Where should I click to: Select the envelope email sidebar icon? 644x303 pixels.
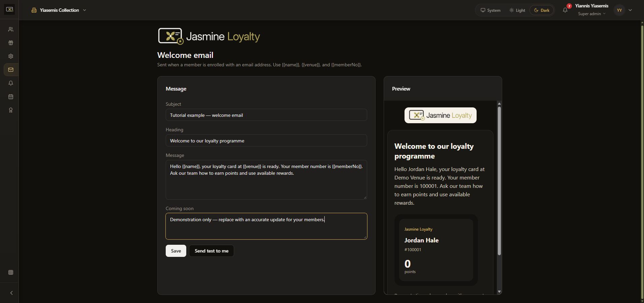pyautogui.click(x=11, y=70)
